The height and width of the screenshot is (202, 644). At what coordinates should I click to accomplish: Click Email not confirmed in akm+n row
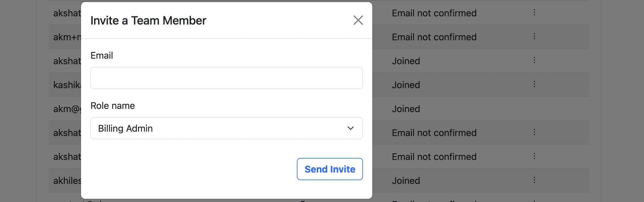coord(434,37)
